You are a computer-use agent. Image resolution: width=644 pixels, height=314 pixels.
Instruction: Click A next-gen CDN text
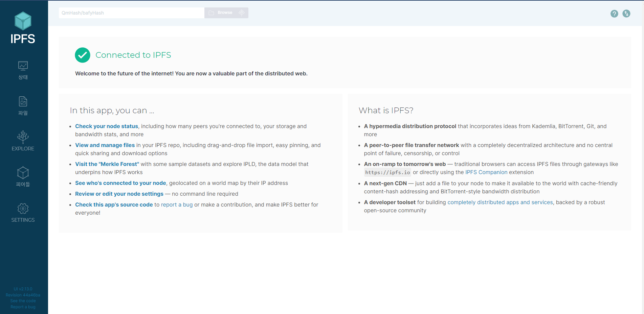[x=385, y=183]
